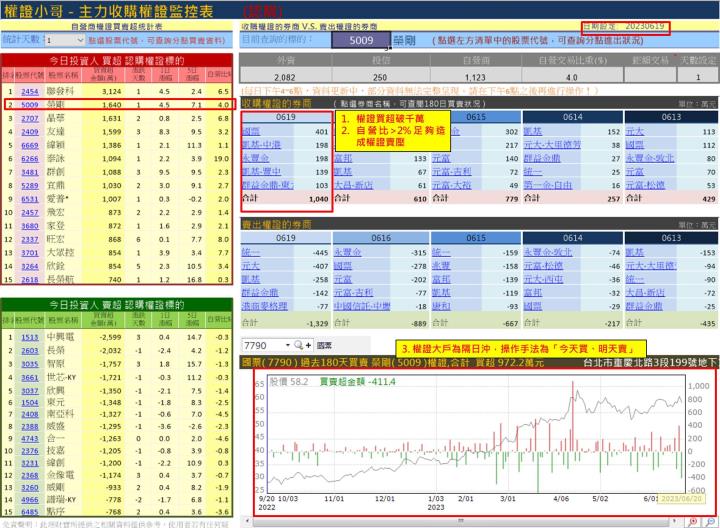Open stock code 6531 link
Image resolution: width=720 pixels, height=528 pixels.
tap(29, 199)
